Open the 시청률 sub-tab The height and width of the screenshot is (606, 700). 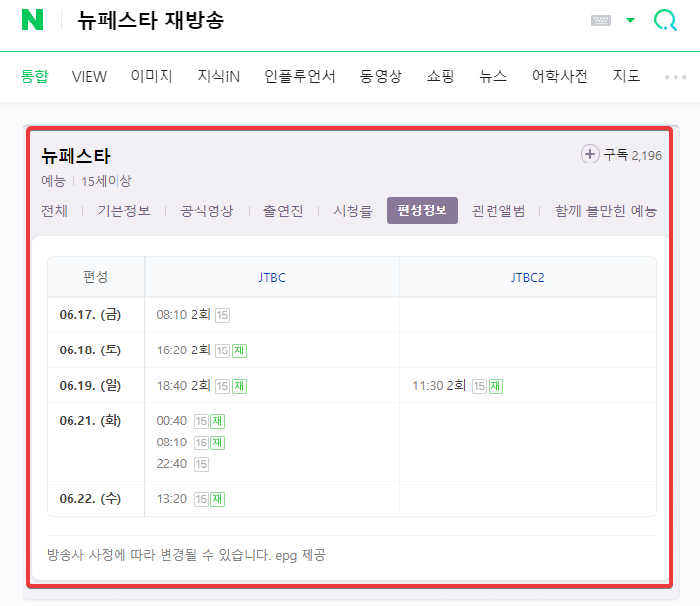352,210
